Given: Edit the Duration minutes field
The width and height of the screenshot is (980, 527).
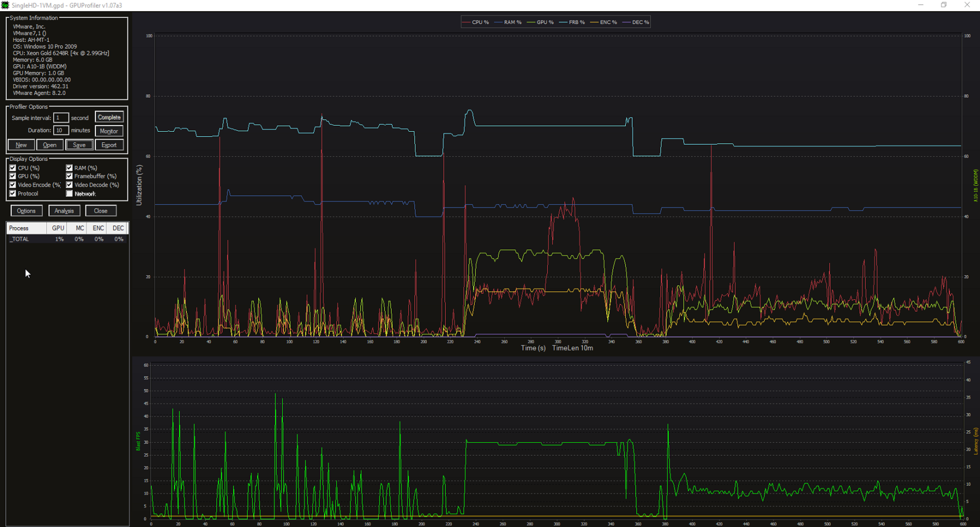Looking at the screenshot, I should click(61, 130).
